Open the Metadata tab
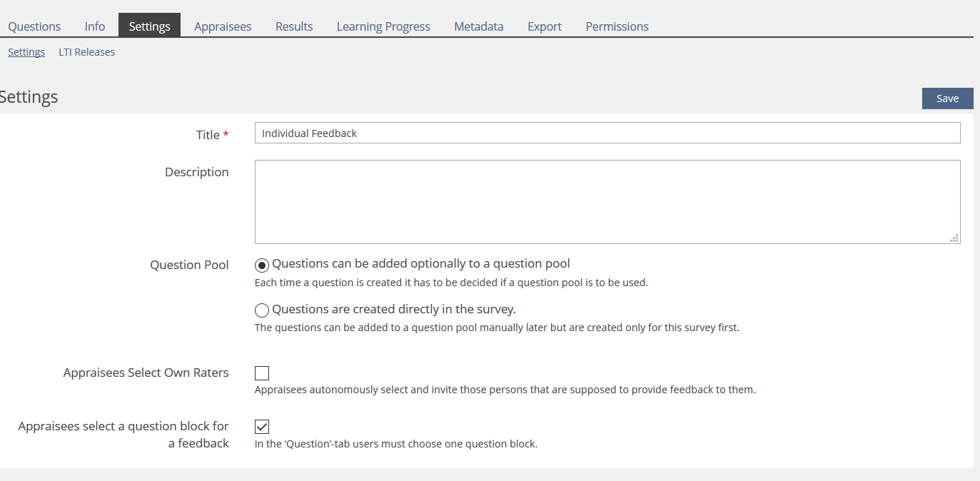Image resolution: width=980 pixels, height=481 pixels. (x=478, y=26)
